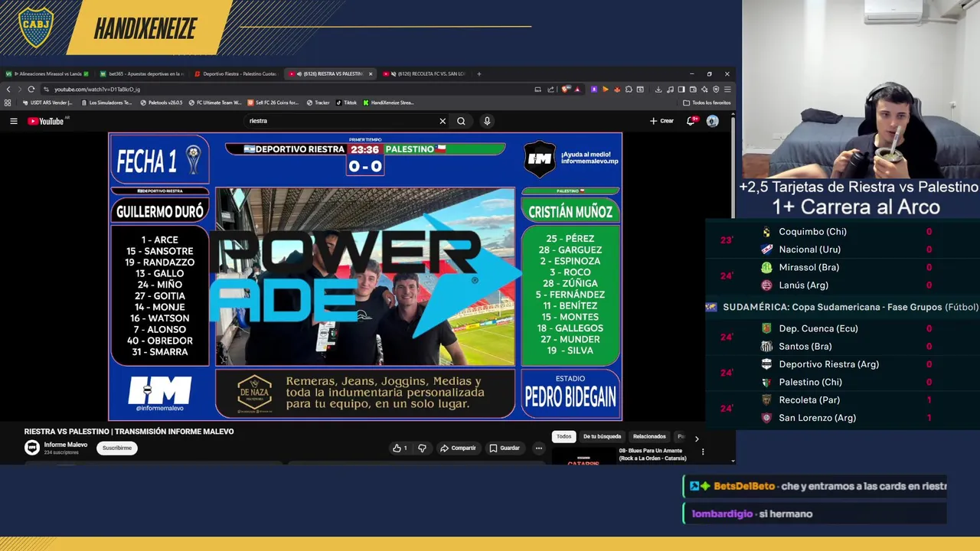Go to the YouTube home logo
Screen dimensions: 980x551
(x=46, y=121)
